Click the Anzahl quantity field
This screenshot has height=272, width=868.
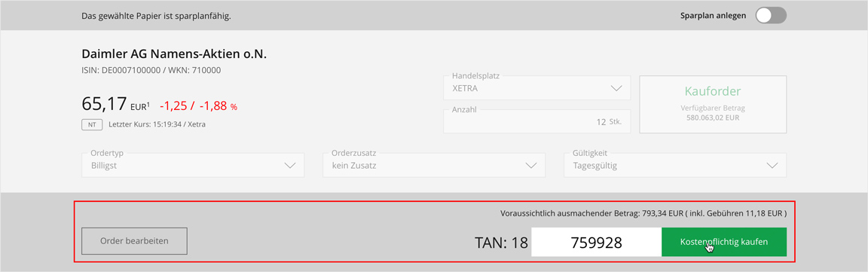(x=537, y=121)
